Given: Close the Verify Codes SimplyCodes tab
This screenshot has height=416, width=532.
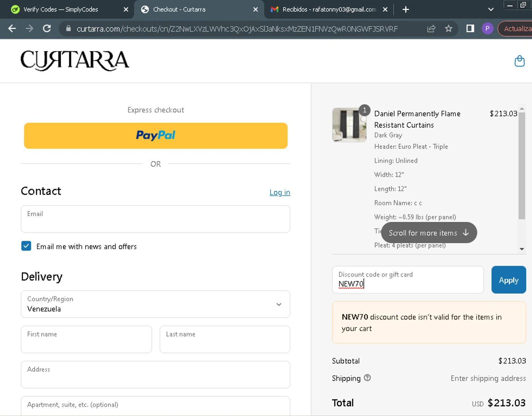Looking at the screenshot, I should click(x=126, y=10).
